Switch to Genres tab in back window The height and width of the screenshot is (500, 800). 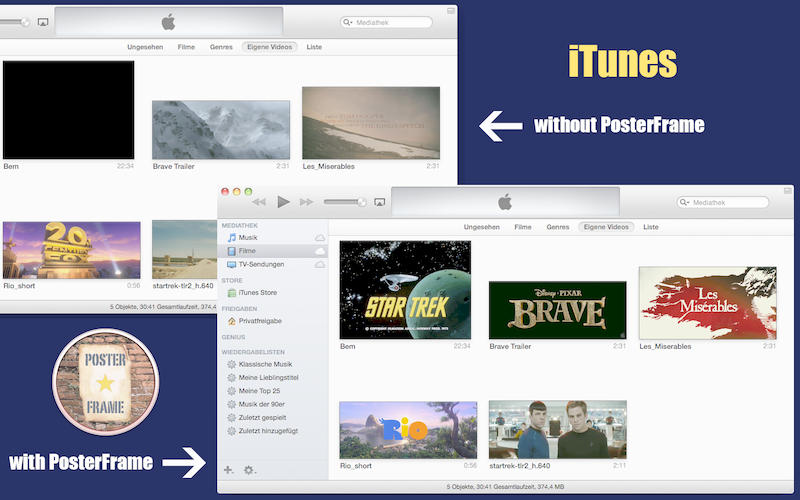(221, 47)
